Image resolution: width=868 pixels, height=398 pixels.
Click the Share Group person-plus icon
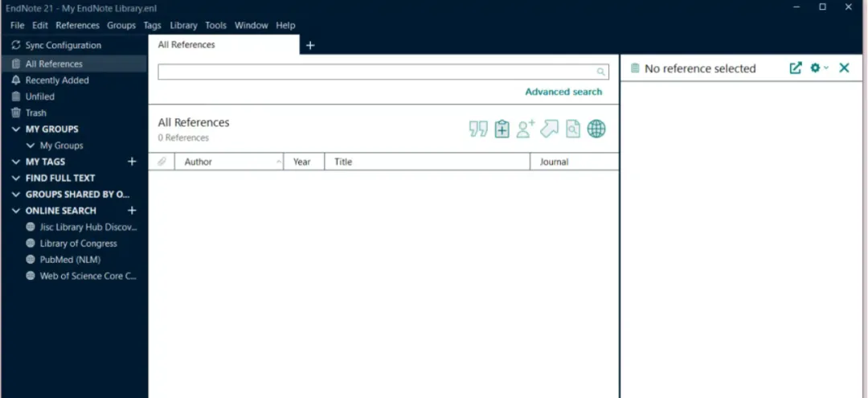click(526, 129)
